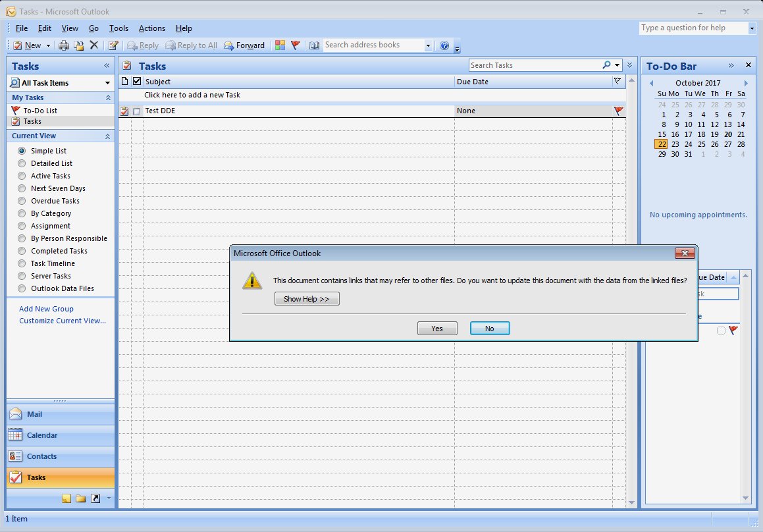
Task: Click the Categorize colored squares icon
Action: click(x=280, y=45)
